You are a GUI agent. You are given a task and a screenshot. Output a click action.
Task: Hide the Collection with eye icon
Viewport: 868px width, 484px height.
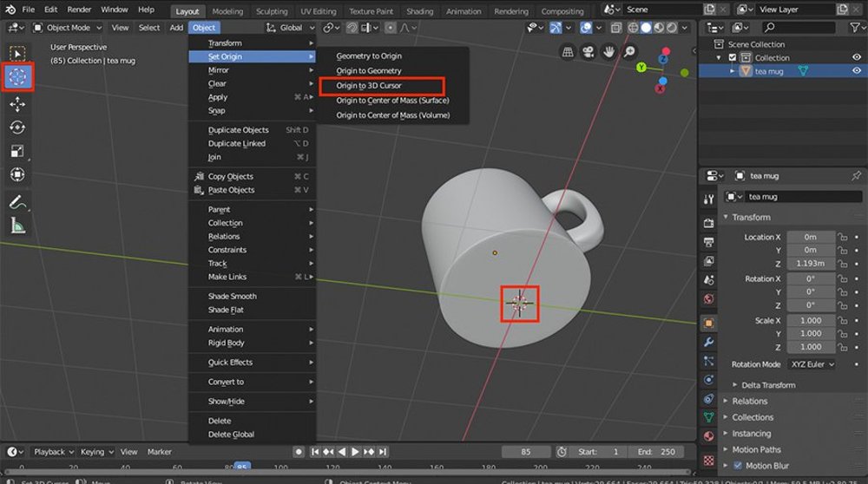point(856,58)
